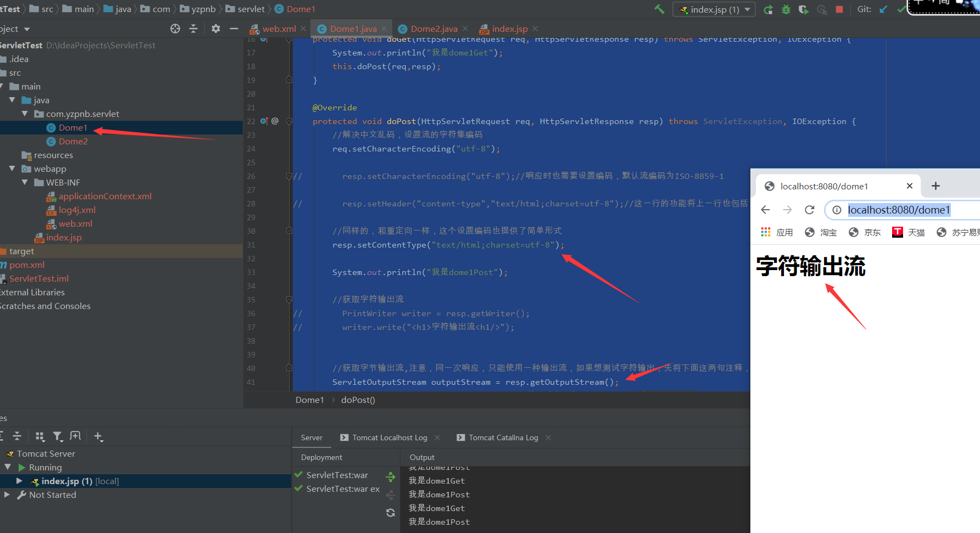The image size is (980, 533).
Task: Expand the index.jsp (1) [local] server node
Action: click(20, 481)
